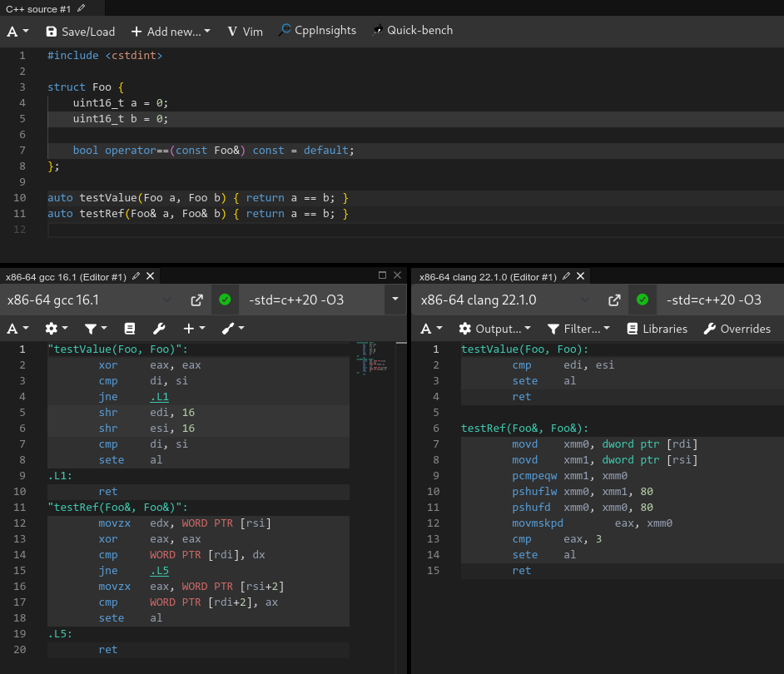Open Quick-bench for this source
The height and width of the screenshot is (674, 784).
tap(413, 31)
